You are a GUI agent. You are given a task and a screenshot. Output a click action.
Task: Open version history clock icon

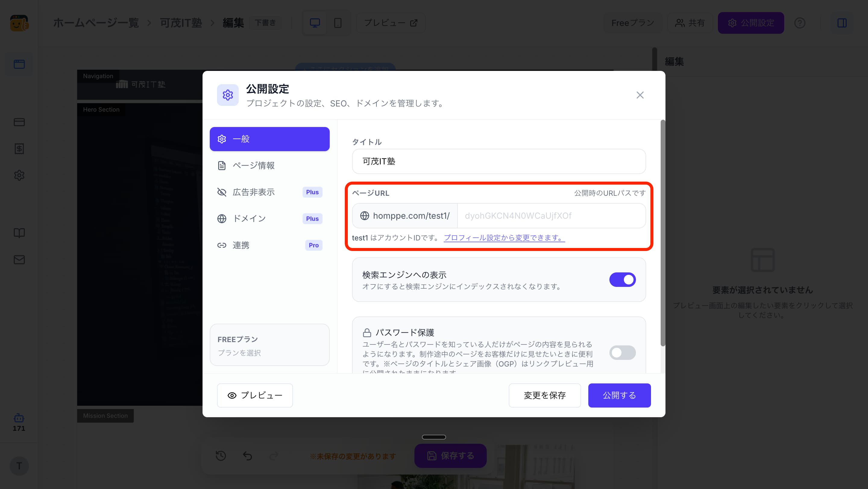[x=221, y=456]
